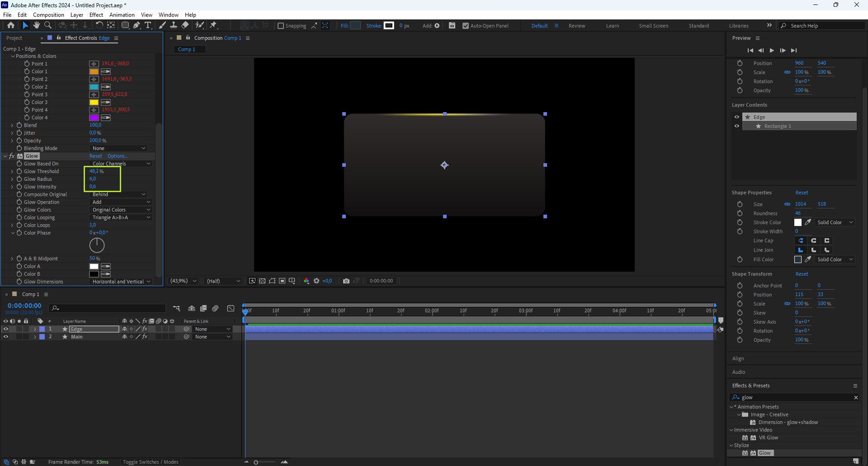Open the Glow Based On dropdown
Viewport: 868px width, 466px height.
point(121,164)
